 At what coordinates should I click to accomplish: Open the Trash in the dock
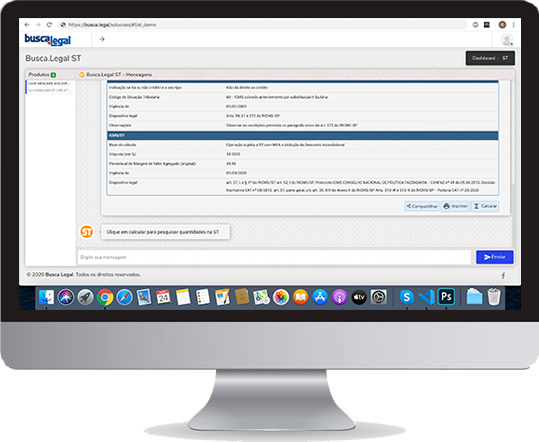click(494, 297)
